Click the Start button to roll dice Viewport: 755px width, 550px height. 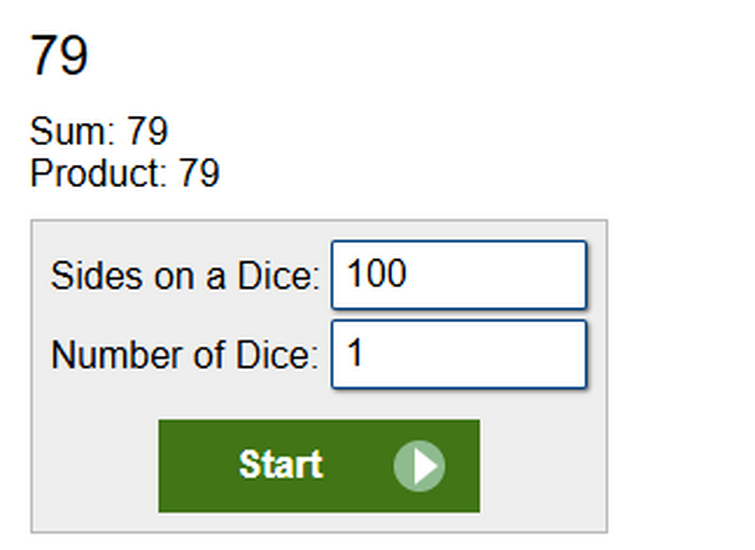click(319, 466)
